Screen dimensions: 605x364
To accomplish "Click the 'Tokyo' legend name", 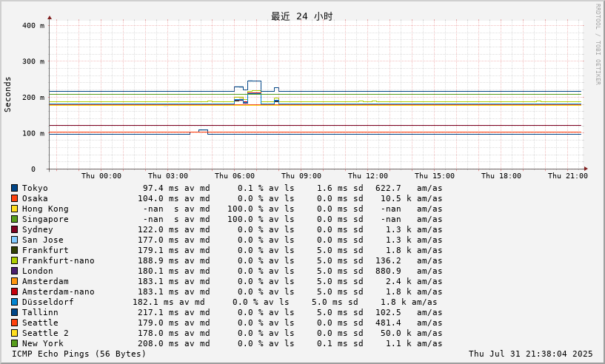I will click(x=35, y=188).
